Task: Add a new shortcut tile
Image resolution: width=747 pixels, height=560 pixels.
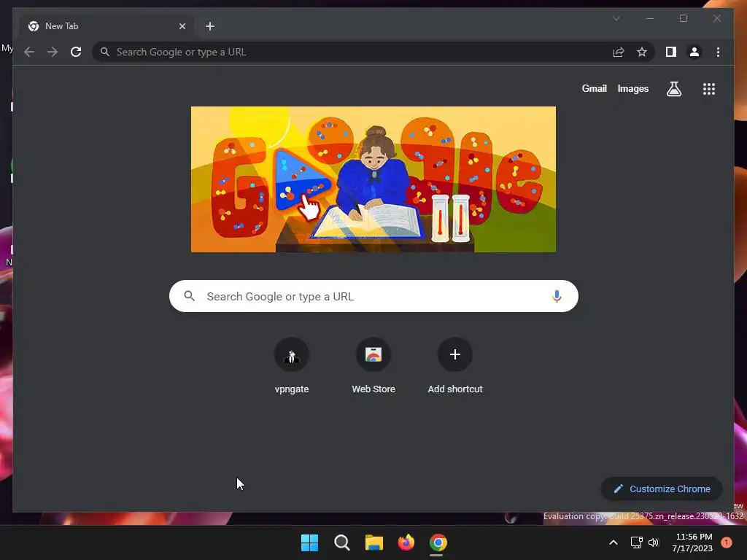Action: (x=455, y=366)
